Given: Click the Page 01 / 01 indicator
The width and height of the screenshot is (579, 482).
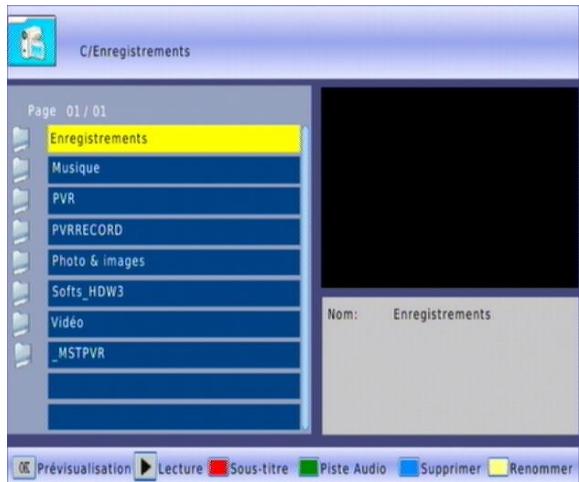Looking at the screenshot, I should [67, 111].
